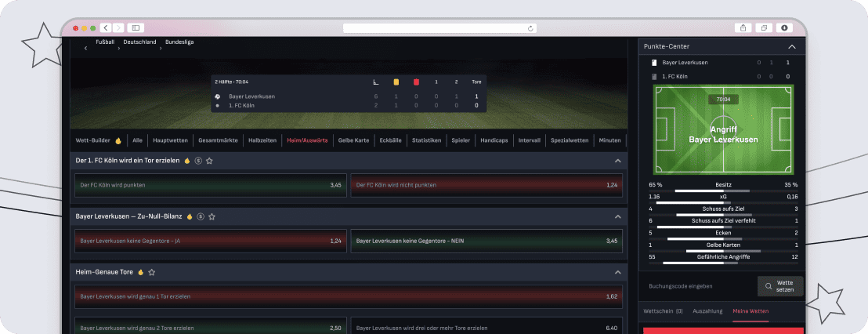Click the browser share icon
This screenshot has height=334, width=868.
pos(743,27)
